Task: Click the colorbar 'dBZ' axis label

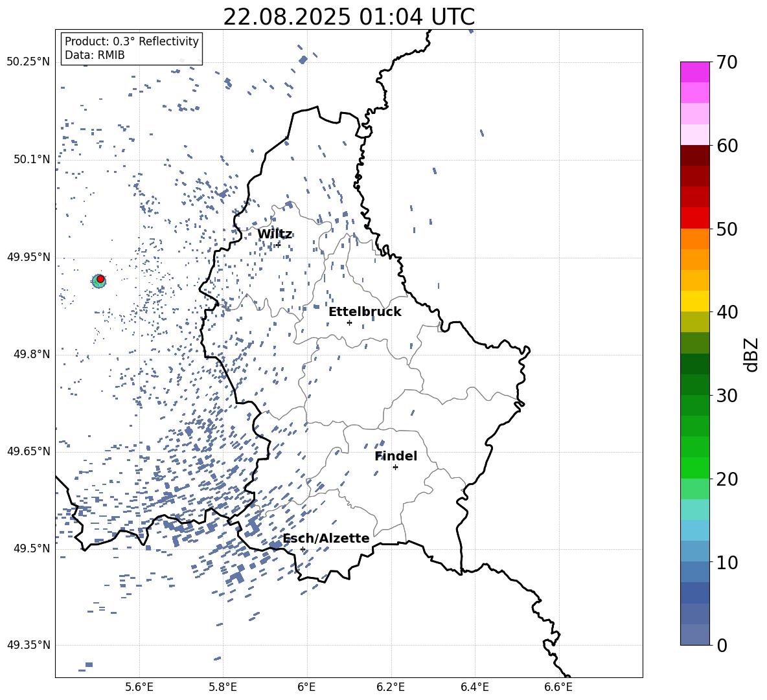Action: click(x=752, y=354)
